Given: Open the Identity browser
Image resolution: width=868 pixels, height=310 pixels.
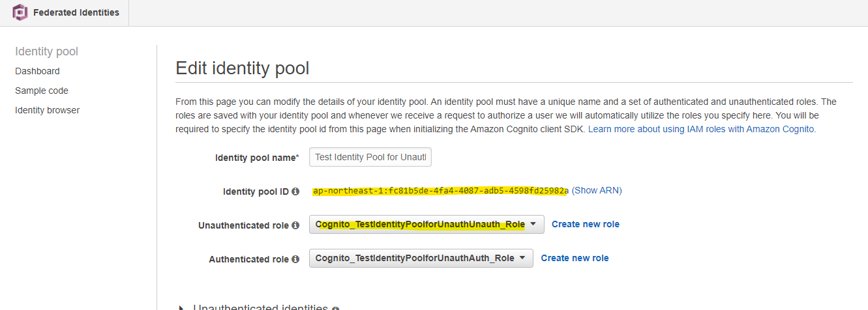Looking at the screenshot, I should pyautogui.click(x=48, y=110).
